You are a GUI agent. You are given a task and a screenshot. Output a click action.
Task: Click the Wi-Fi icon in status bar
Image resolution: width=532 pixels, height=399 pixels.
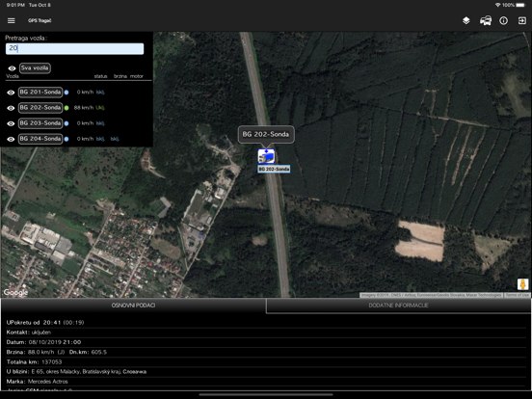497,5
